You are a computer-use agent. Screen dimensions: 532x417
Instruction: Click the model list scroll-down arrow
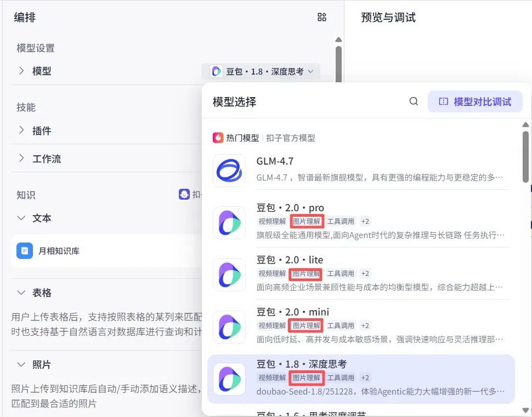[525, 410]
